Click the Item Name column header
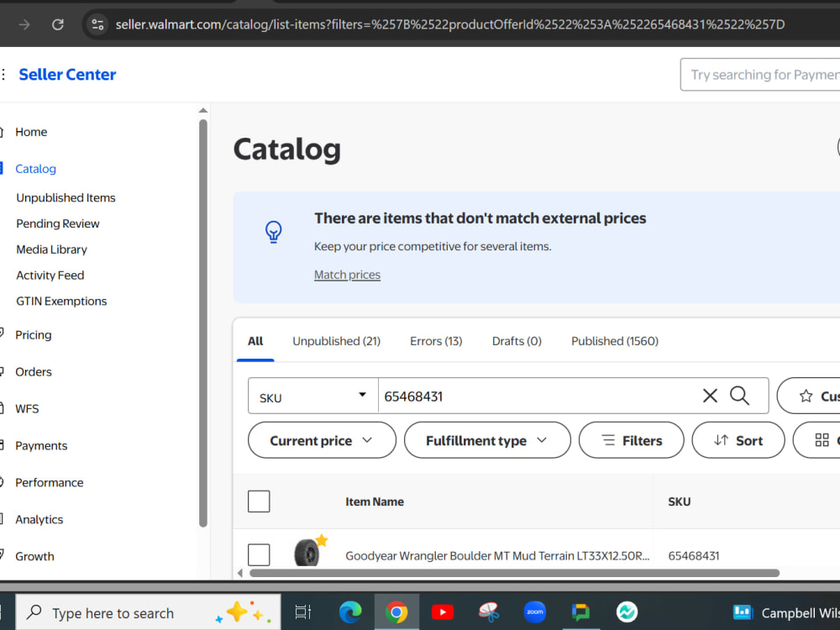 375,502
